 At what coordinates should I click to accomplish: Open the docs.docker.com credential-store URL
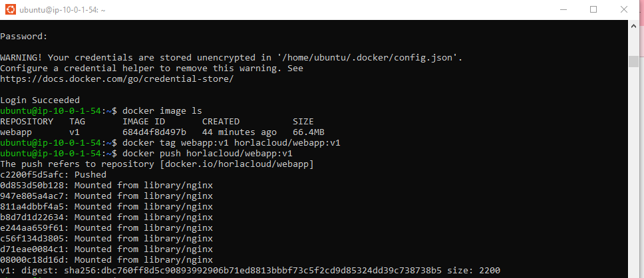[116, 79]
